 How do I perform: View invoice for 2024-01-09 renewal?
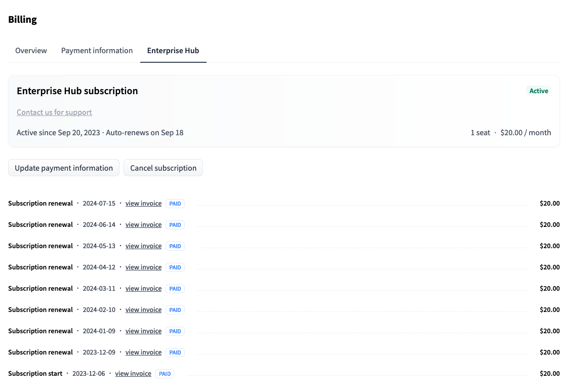pos(143,331)
